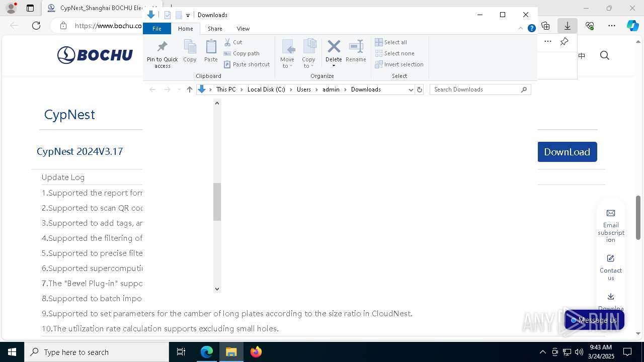Click Pin to Quick access icon
The image size is (644, 362).
click(x=162, y=54)
